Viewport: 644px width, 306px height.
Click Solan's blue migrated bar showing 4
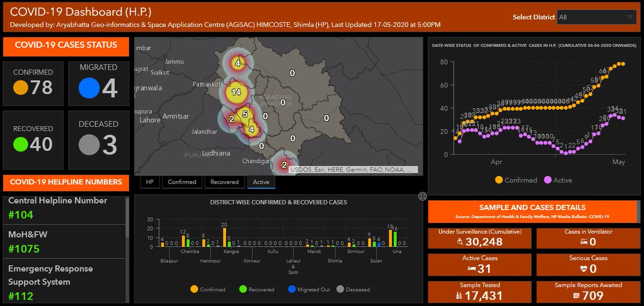click(x=379, y=245)
